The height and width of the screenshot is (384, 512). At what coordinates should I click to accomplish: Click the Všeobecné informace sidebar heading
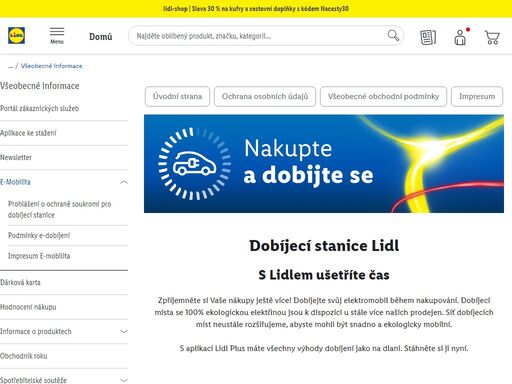[x=40, y=86]
